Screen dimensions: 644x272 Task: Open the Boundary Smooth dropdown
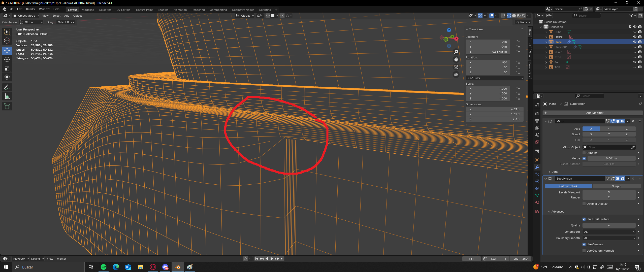609,238
